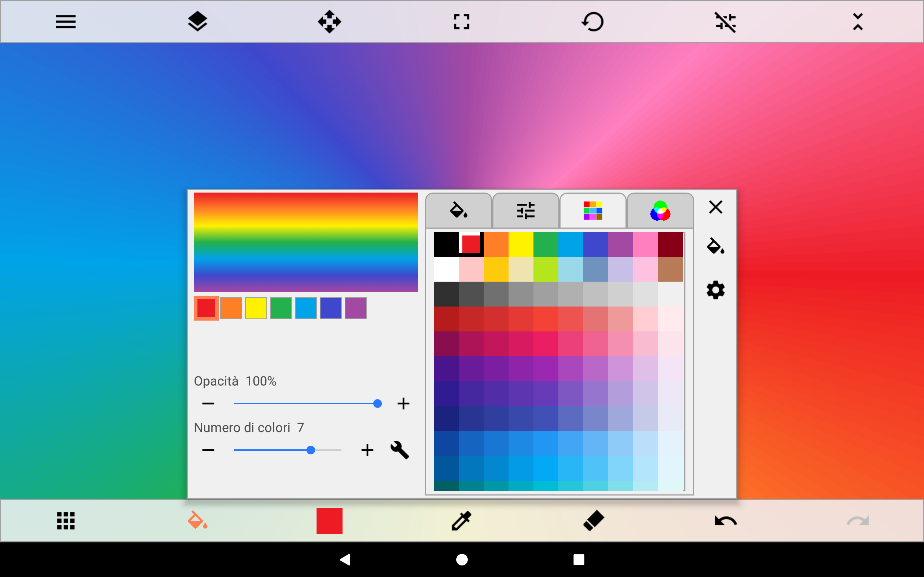This screenshot has height=577, width=924.
Task: Select the eraser tool
Action: coord(593,520)
